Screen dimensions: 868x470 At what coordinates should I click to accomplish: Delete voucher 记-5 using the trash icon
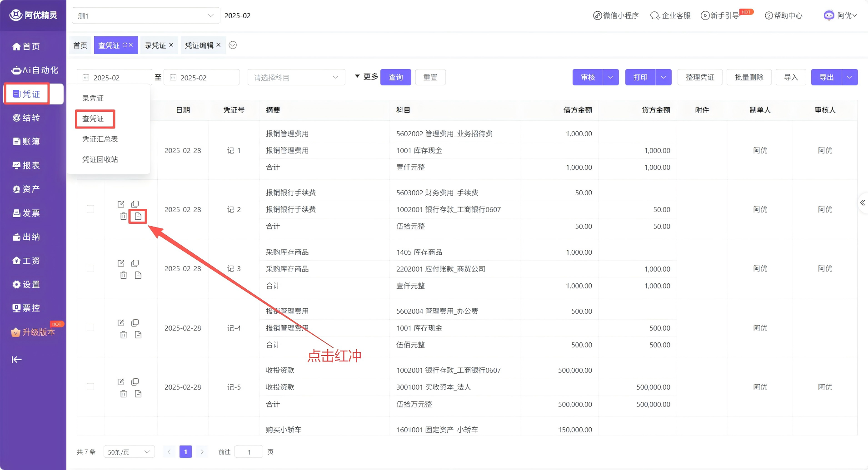(123, 394)
